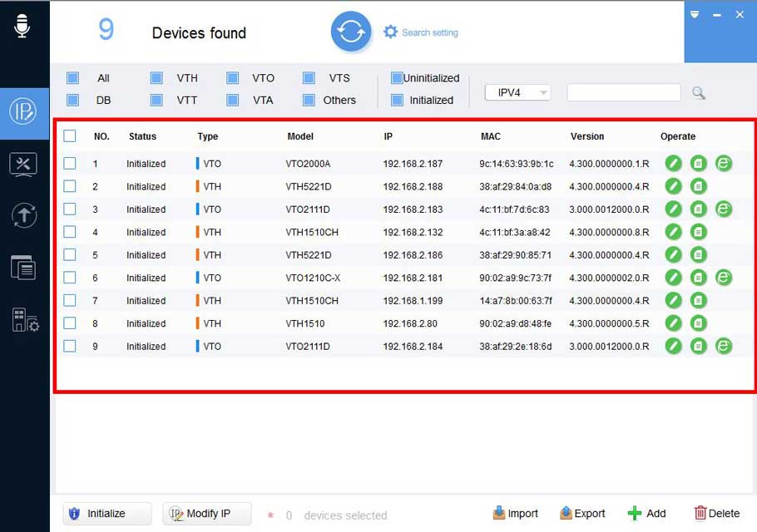
Task: Open the upgrade arrow sidebar icon
Action: [x=23, y=215]
